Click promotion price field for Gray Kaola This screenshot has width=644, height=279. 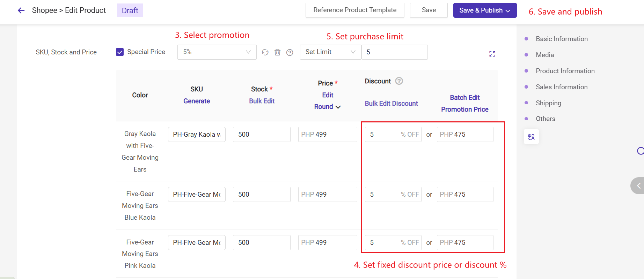[x=465, y=134]
